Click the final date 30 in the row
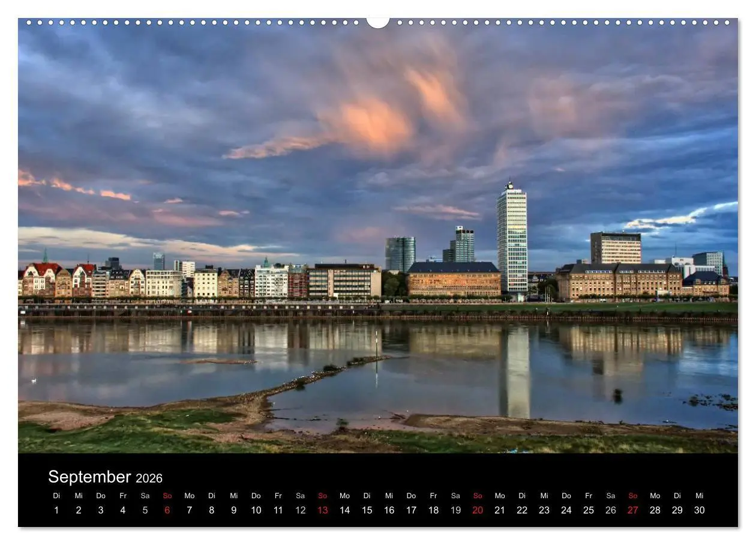The image size is (756, 545). (700, 510)
